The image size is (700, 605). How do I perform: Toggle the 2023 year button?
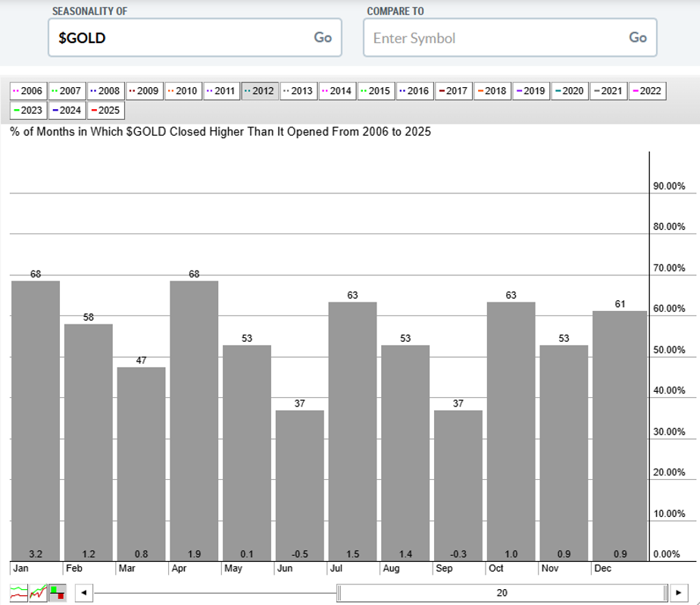coord(27,111)
